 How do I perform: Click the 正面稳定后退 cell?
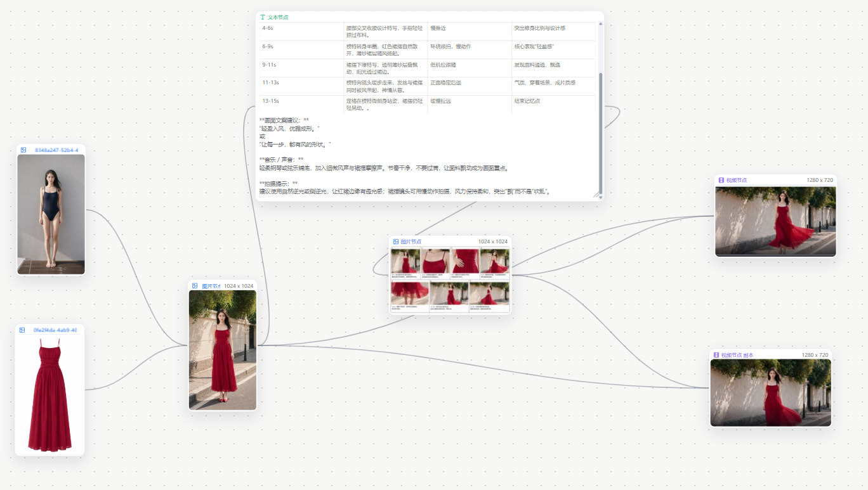coord(470,87)
